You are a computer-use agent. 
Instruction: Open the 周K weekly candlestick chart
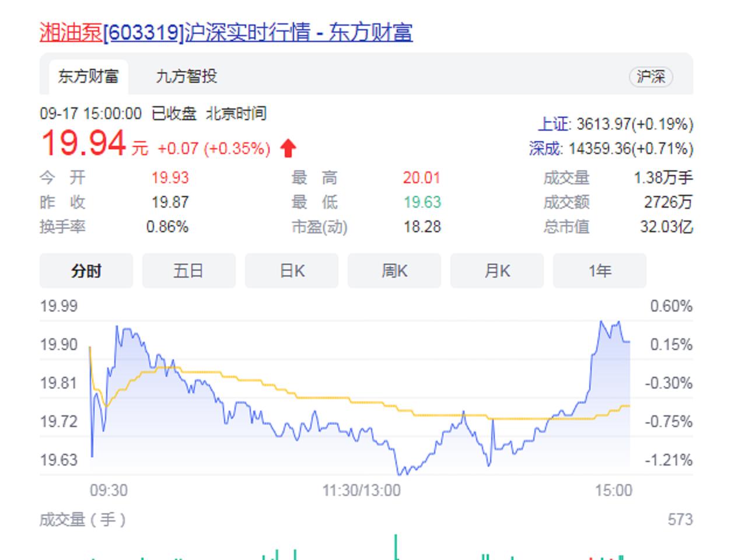click(x=394, y=270)
